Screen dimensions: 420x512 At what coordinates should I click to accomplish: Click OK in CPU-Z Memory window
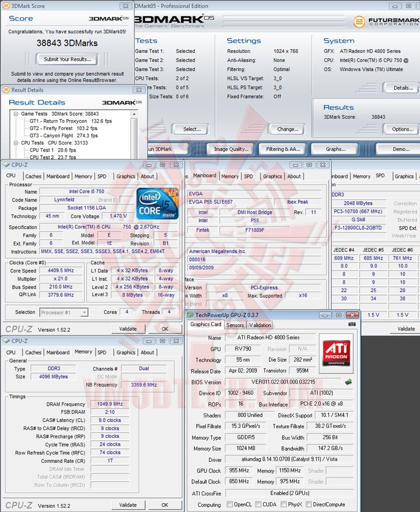(x=165, y=505)
